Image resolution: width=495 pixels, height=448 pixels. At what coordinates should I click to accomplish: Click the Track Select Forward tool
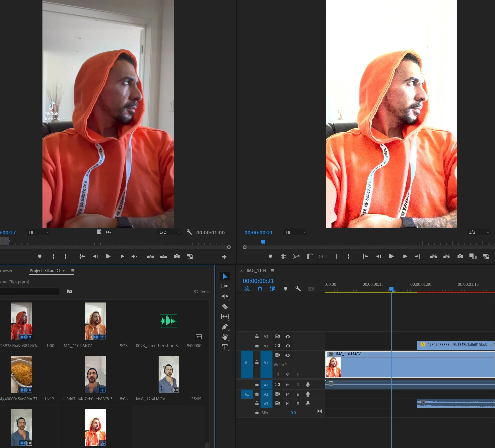coord(225,286)
